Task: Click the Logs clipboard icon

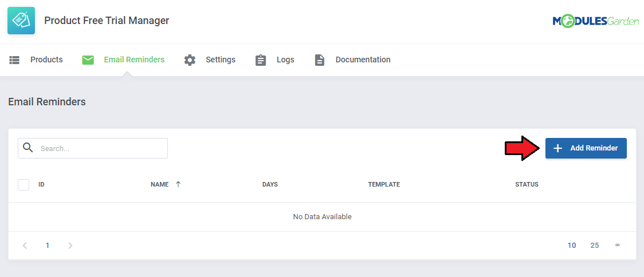Action: click(x=261, y=60)
